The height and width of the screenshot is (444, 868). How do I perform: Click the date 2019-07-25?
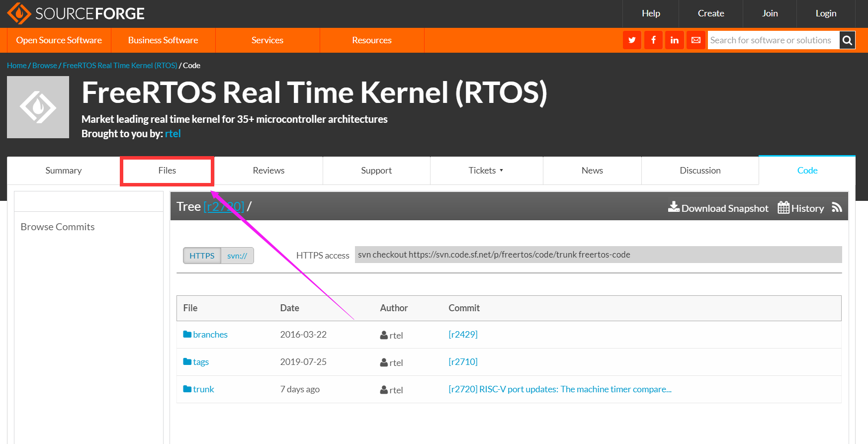(x=303, y=362)
